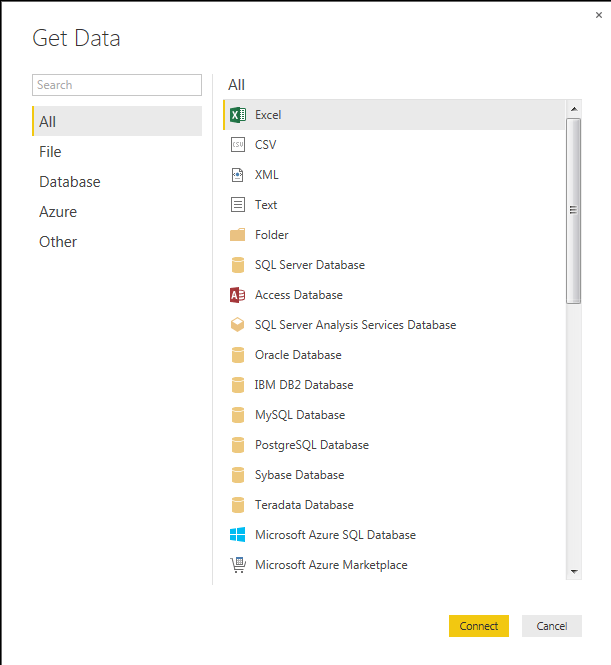Click the Cancel button
The image size is (611, 665).
[552, 626]
